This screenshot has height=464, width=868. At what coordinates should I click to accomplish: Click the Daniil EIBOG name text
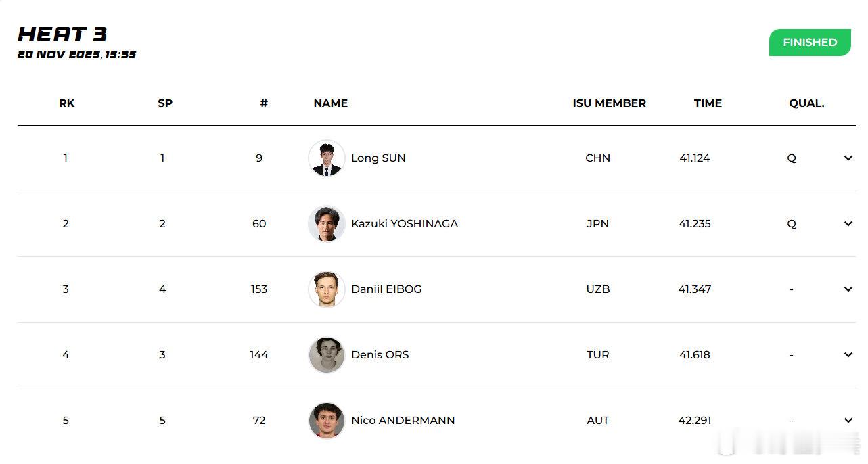pos(386,289)
